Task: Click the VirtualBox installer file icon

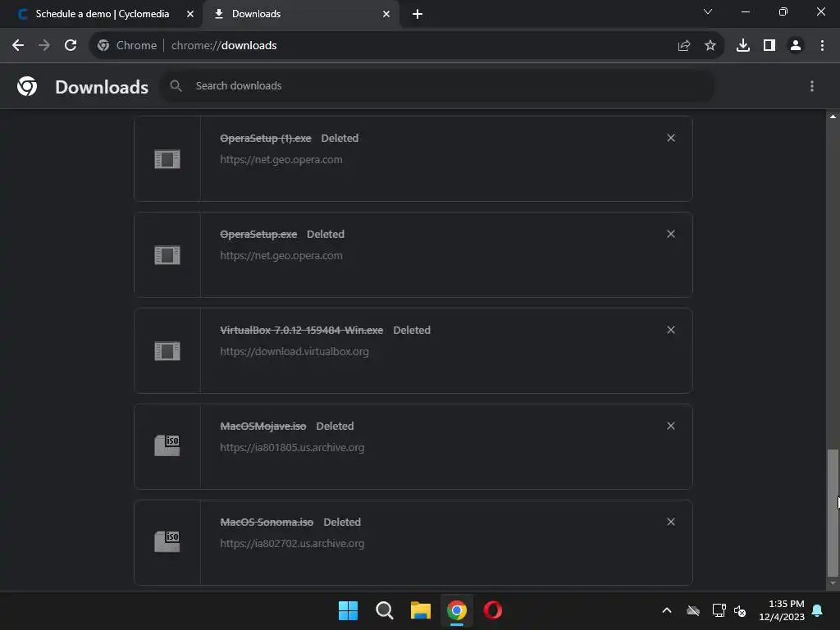Action: tap(167, 351)
